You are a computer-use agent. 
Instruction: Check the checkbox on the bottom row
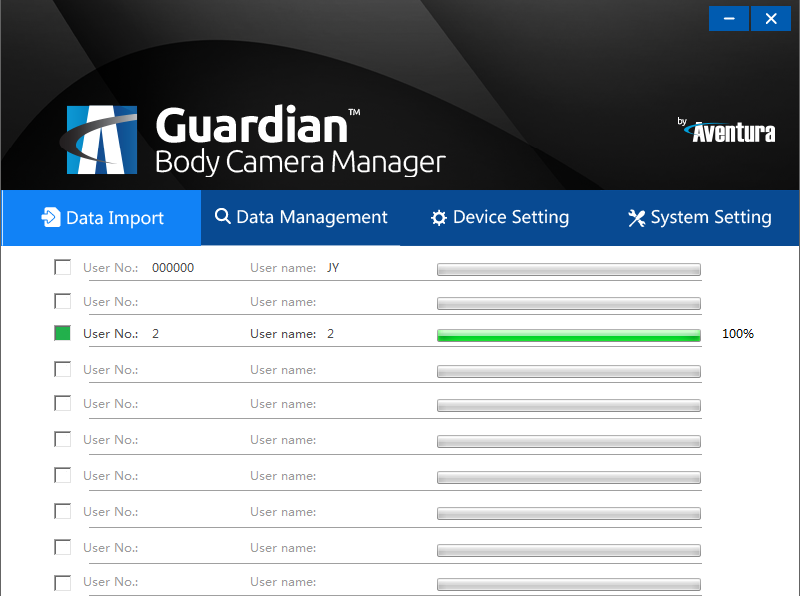point(62,582)
